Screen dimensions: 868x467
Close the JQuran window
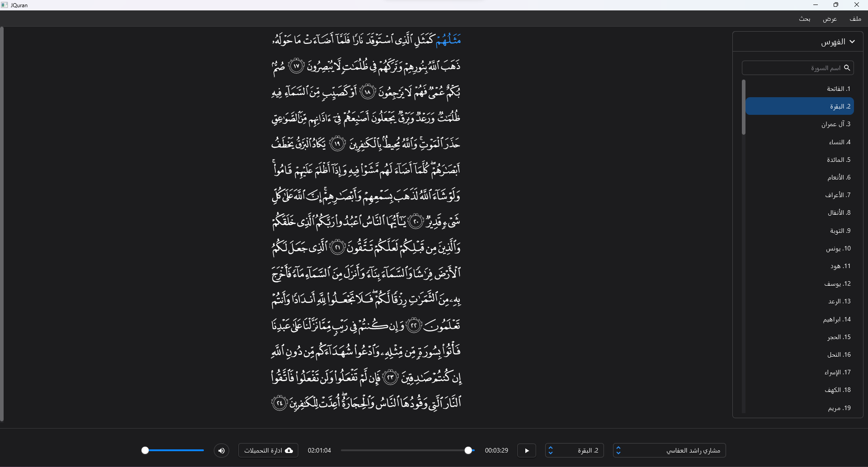[857, 5]
